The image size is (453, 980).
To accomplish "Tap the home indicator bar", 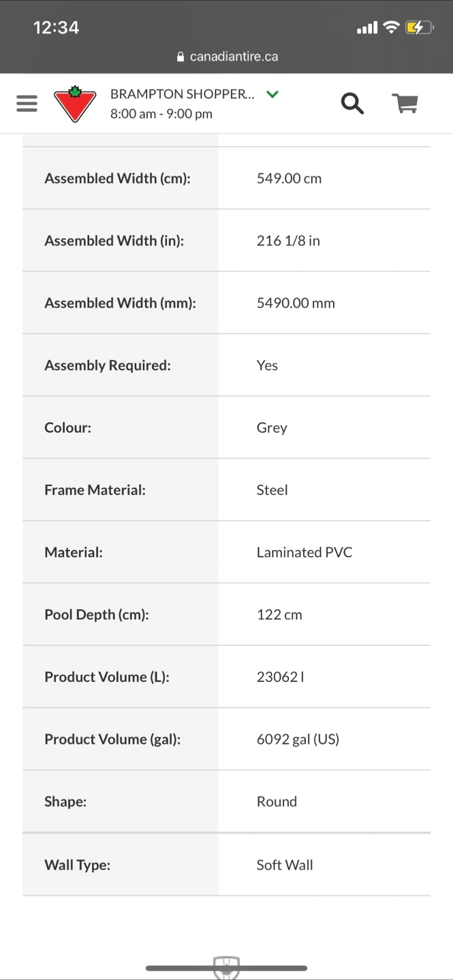I will click(226, 968).
